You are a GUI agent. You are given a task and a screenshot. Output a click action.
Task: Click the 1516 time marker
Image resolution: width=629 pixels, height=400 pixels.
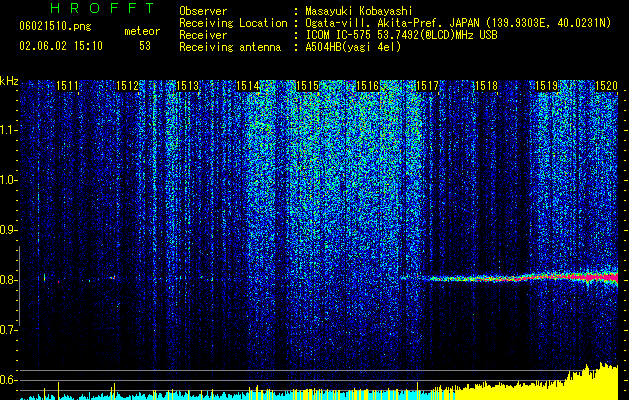[367, 86]
